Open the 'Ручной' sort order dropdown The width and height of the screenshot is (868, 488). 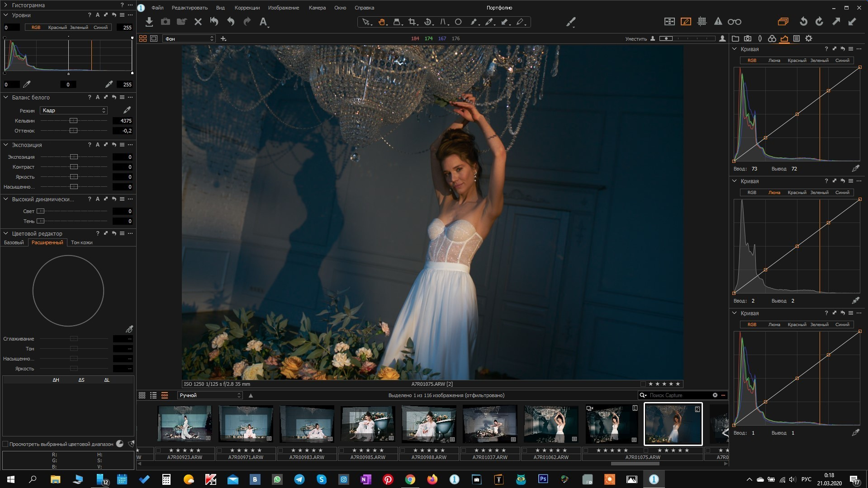click(x=210, y=395)
